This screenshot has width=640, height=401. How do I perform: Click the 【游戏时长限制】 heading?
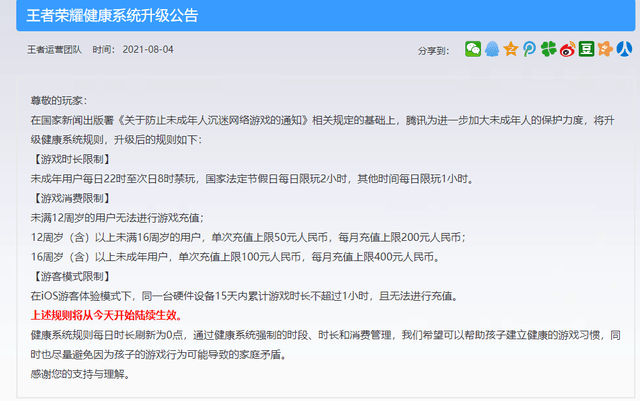71,159
